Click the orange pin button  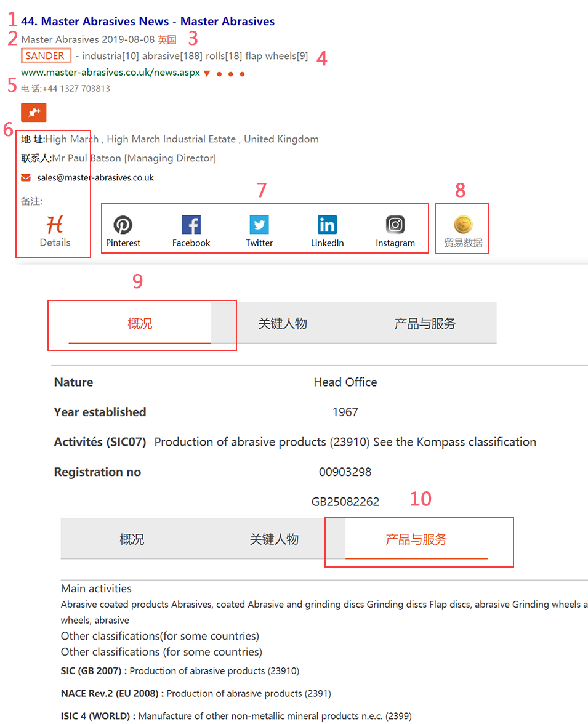click(34, 112)
